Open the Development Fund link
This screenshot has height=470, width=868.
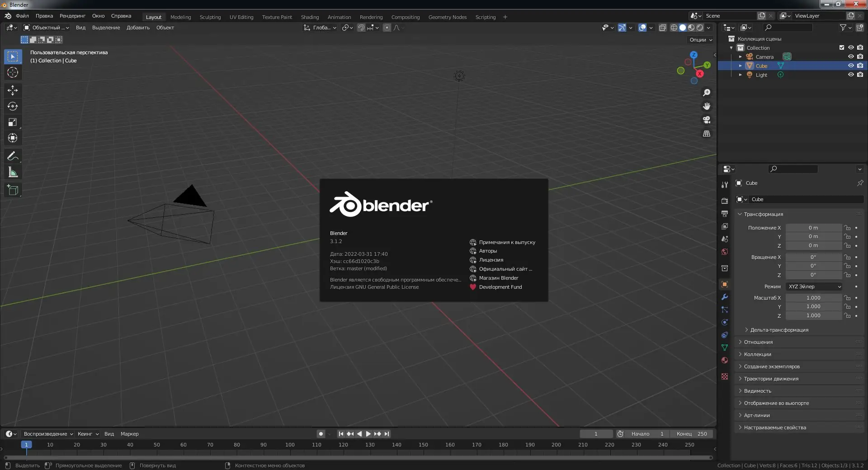(x=495, y=287)
